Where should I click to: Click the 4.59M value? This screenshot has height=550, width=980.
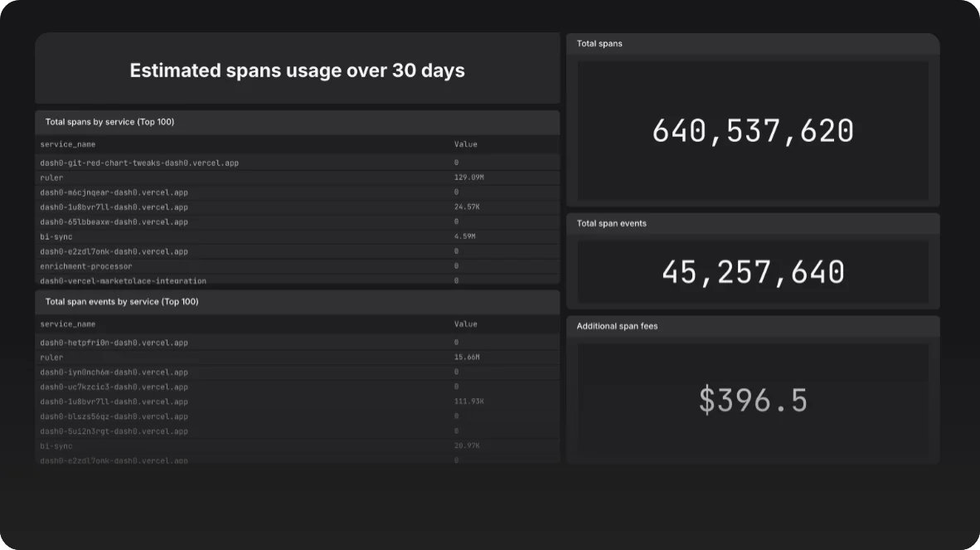tap(464, 237)
